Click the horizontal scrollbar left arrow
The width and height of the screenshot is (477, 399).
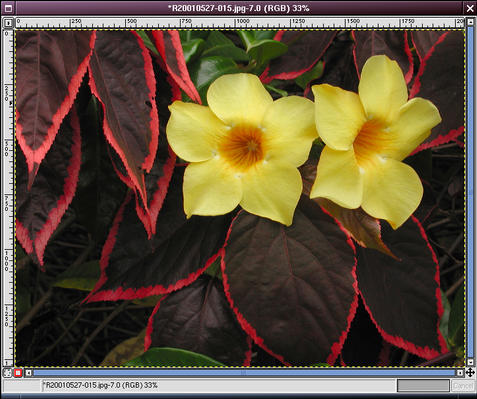[x=29, y=373]
